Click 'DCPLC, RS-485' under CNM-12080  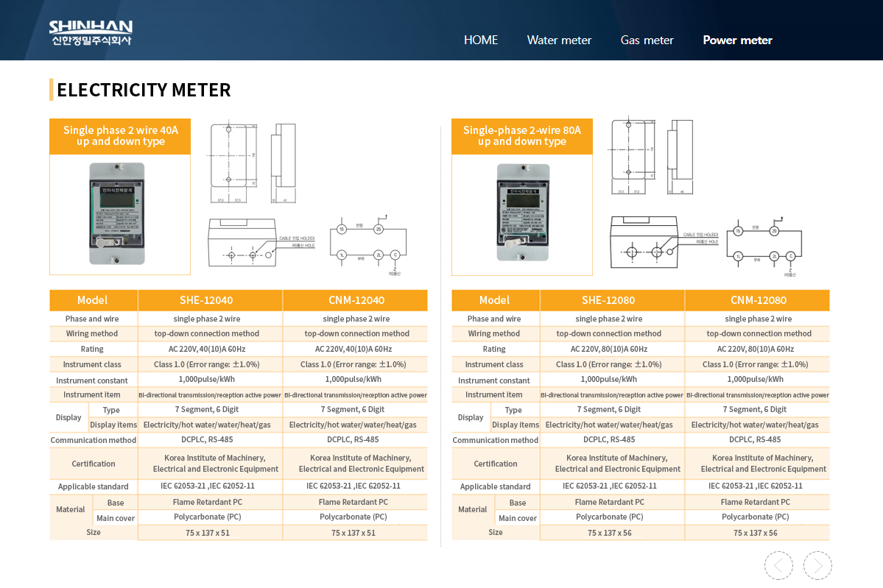(755, 439)
